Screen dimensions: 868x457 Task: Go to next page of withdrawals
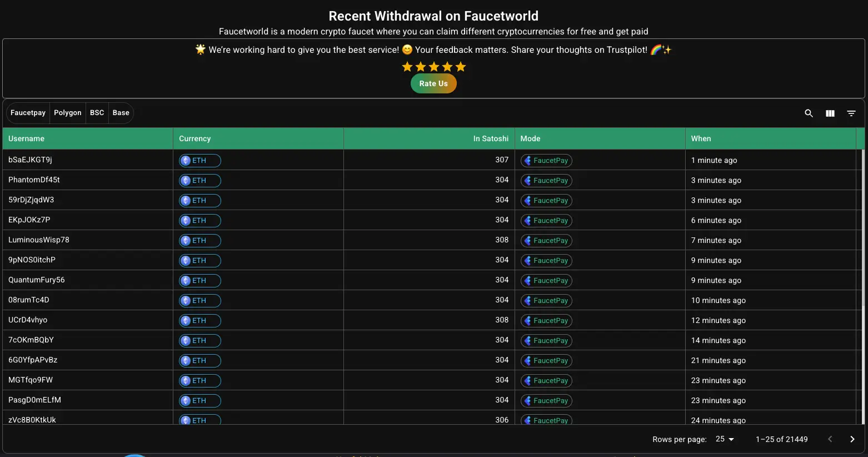click(852, 439)
